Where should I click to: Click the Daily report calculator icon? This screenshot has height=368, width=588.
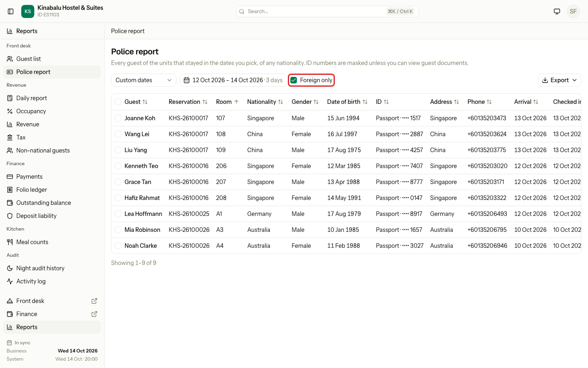point(10,98)
